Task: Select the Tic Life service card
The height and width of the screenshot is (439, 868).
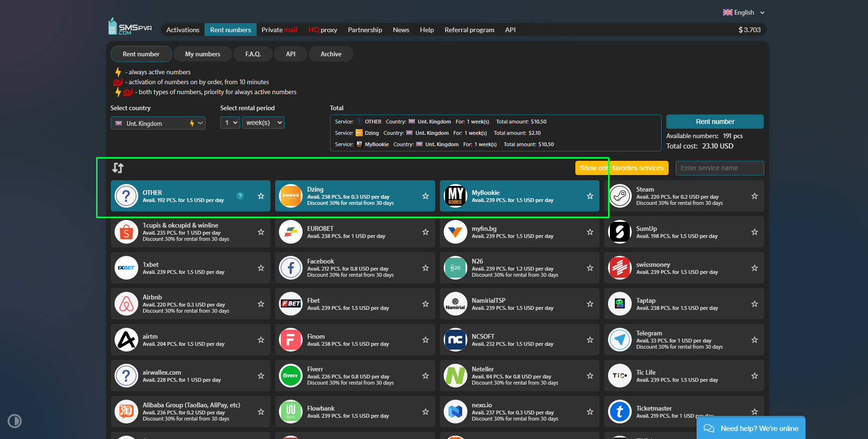Action: [x=684, y=376]
